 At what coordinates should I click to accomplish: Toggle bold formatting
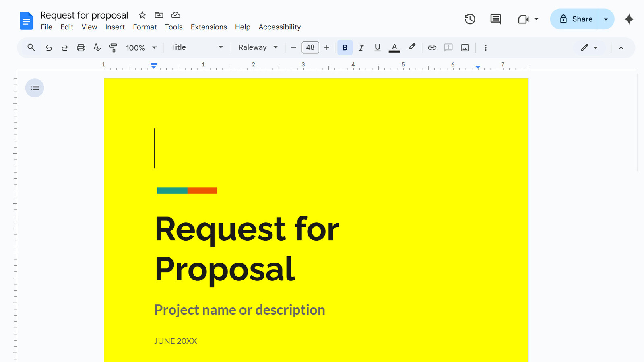[x=345, y=47]
